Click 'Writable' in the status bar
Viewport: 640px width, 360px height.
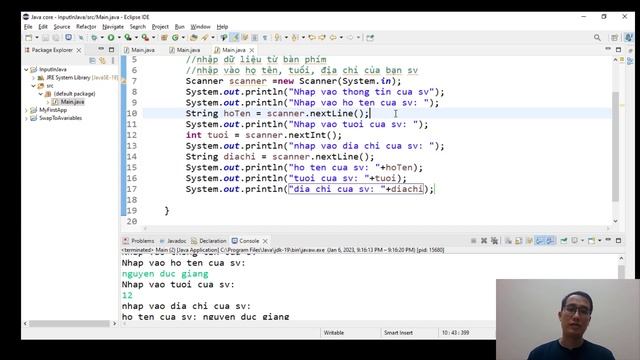333,333
